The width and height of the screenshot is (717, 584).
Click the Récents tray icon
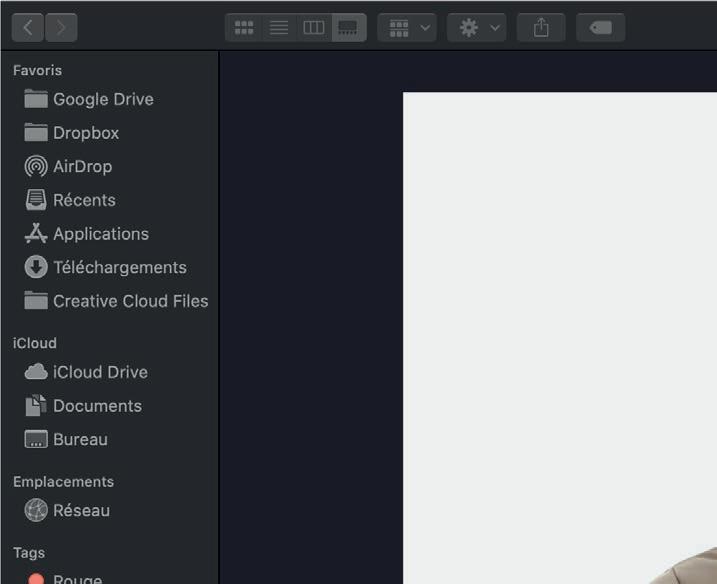click(x=36, y=200)
